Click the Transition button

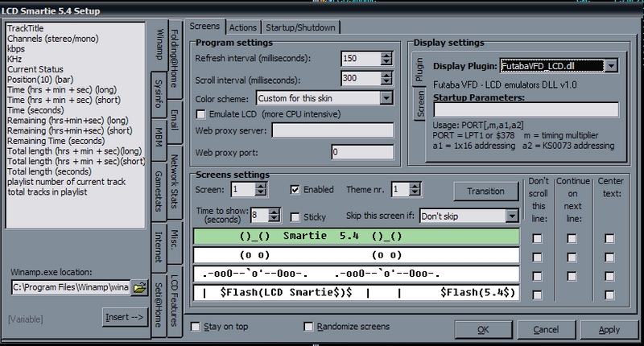coord(486,192)
